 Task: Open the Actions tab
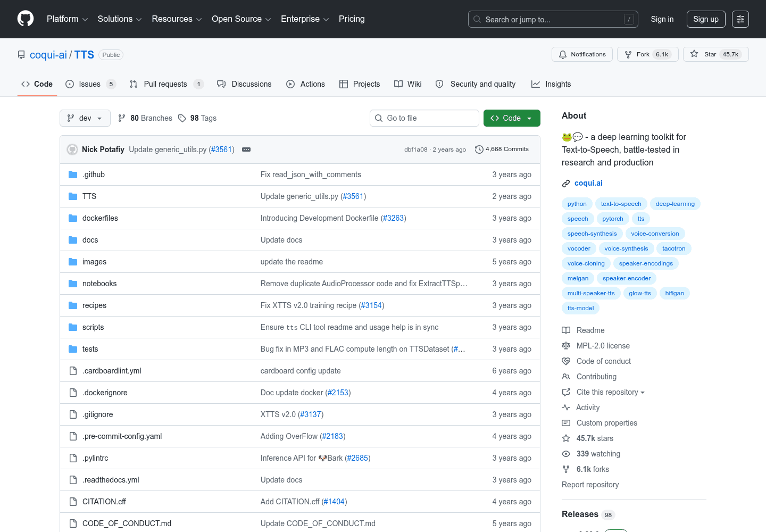coord(305,84)
